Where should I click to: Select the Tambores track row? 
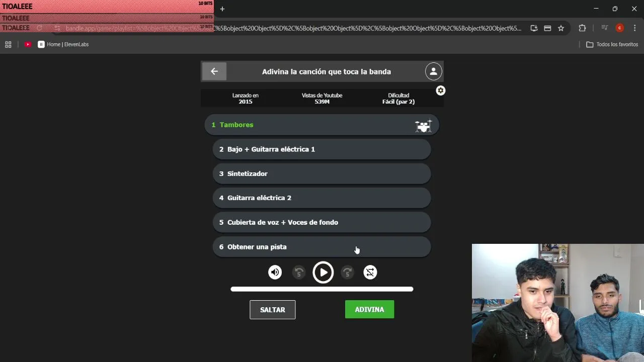(322, 125)
